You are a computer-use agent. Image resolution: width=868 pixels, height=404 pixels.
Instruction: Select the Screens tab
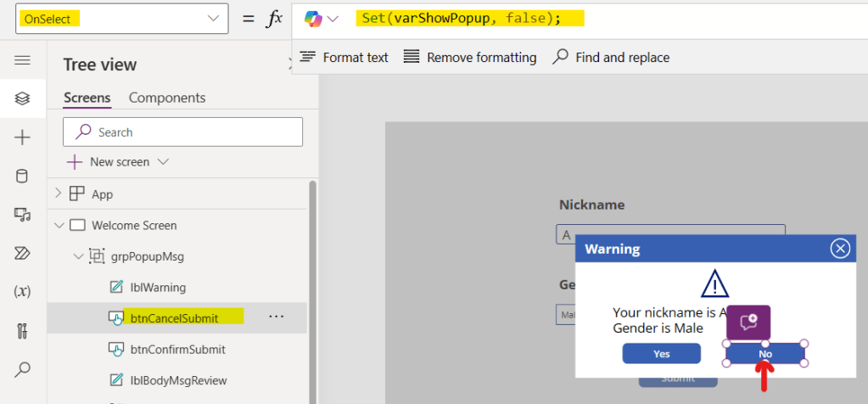(x=87, y=98)
